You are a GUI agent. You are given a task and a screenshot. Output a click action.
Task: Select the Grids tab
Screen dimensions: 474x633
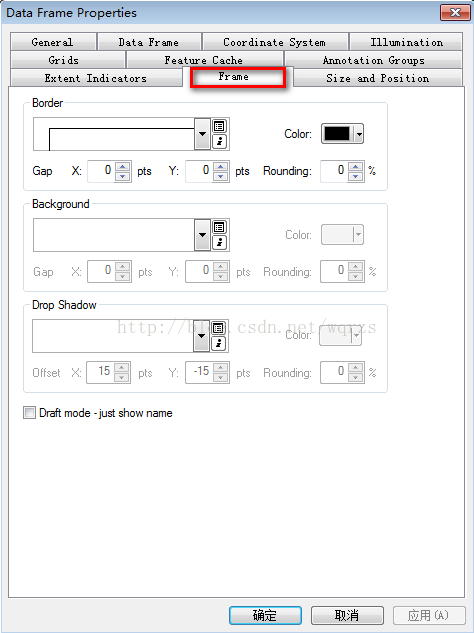click(67, 60)
